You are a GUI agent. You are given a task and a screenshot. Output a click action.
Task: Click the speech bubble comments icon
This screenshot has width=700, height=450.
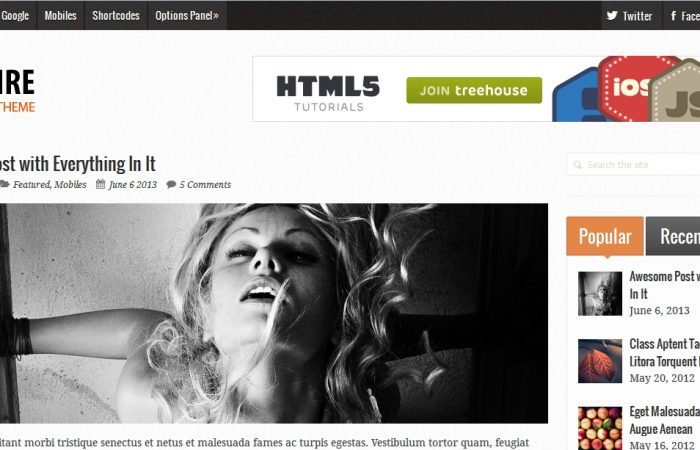(171, 184)
